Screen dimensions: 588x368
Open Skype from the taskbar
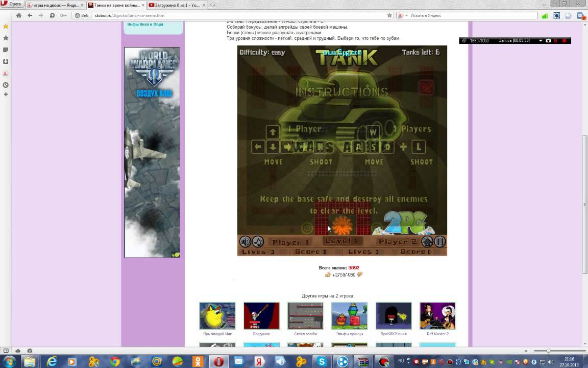[x=322, y=362]
